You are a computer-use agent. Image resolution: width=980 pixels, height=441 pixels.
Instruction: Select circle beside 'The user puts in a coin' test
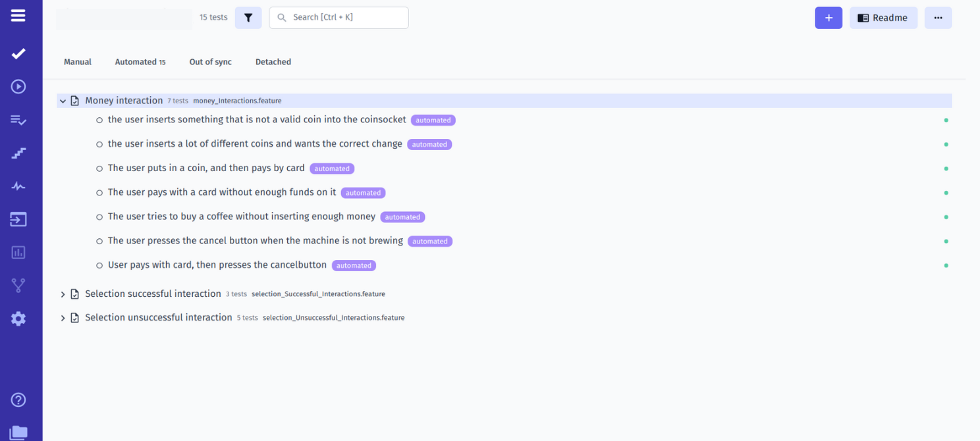(x=99, y=169)
